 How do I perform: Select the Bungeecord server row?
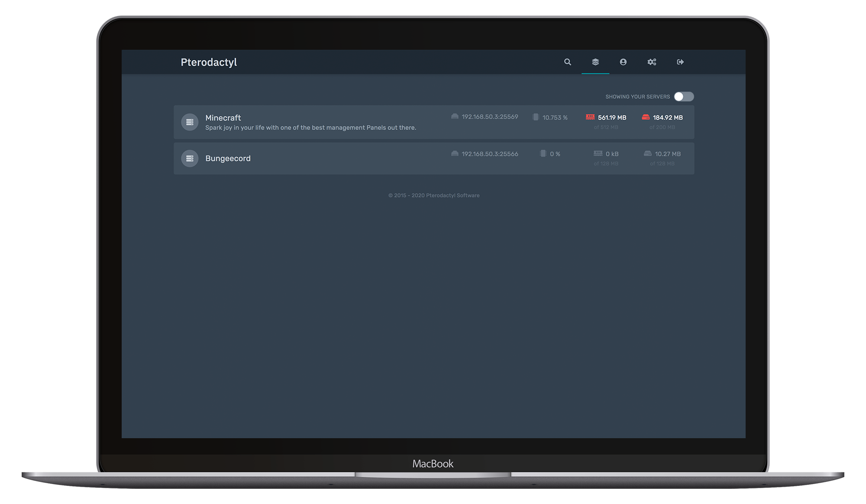433,158
